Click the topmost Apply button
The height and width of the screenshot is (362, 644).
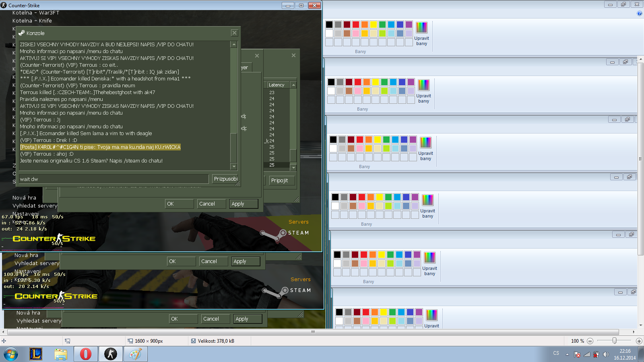click(244, 204)
